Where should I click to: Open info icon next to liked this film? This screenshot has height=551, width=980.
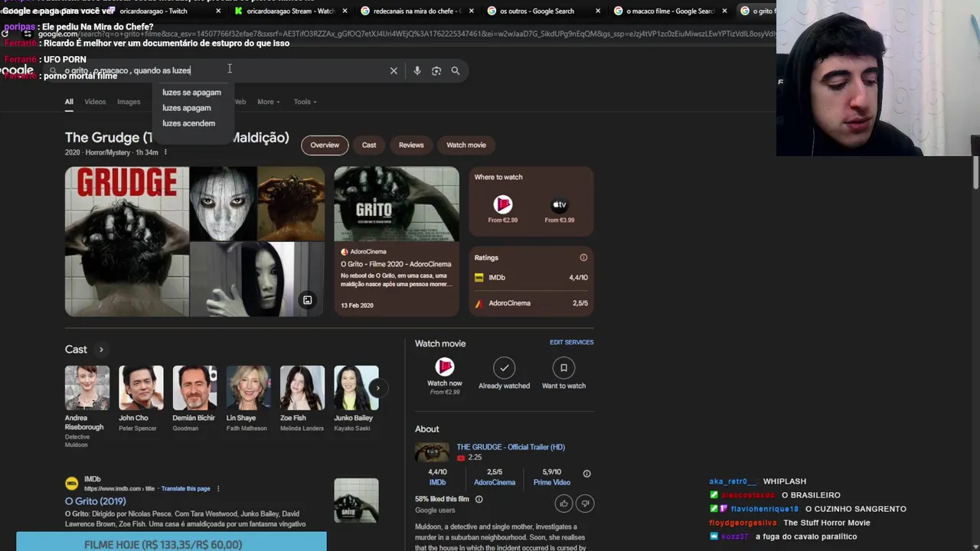(479, 499)
